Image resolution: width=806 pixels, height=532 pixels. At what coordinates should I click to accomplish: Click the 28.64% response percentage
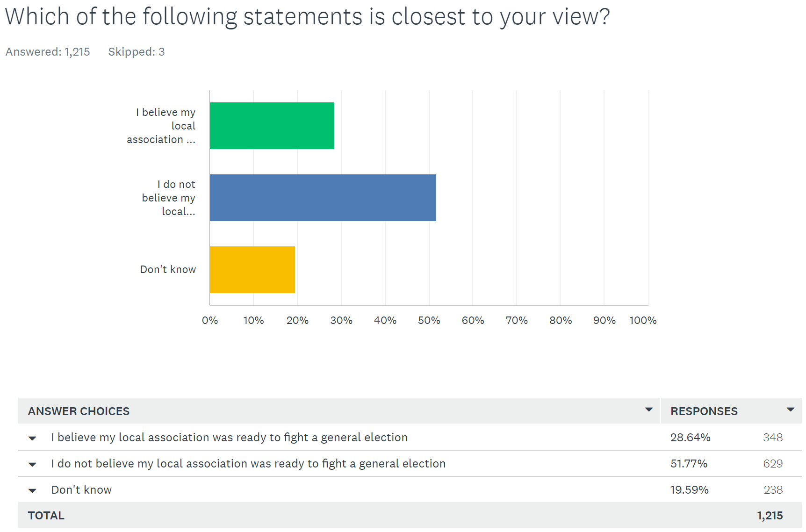coord(690,437)
